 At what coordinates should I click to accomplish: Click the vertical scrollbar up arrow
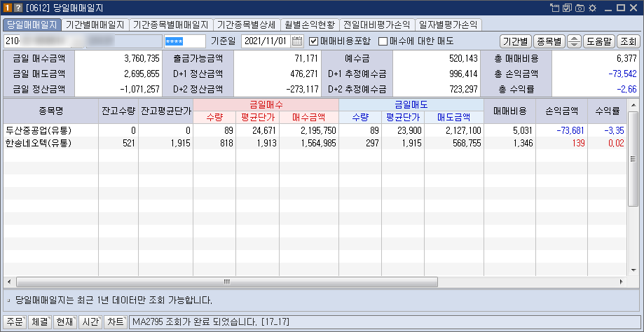point(633,104)
